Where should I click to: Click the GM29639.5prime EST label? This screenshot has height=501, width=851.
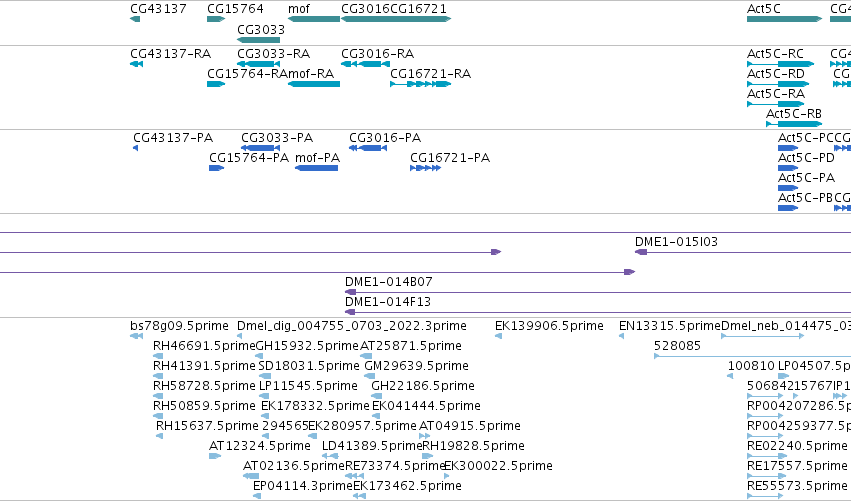click(x=416, y=366)
